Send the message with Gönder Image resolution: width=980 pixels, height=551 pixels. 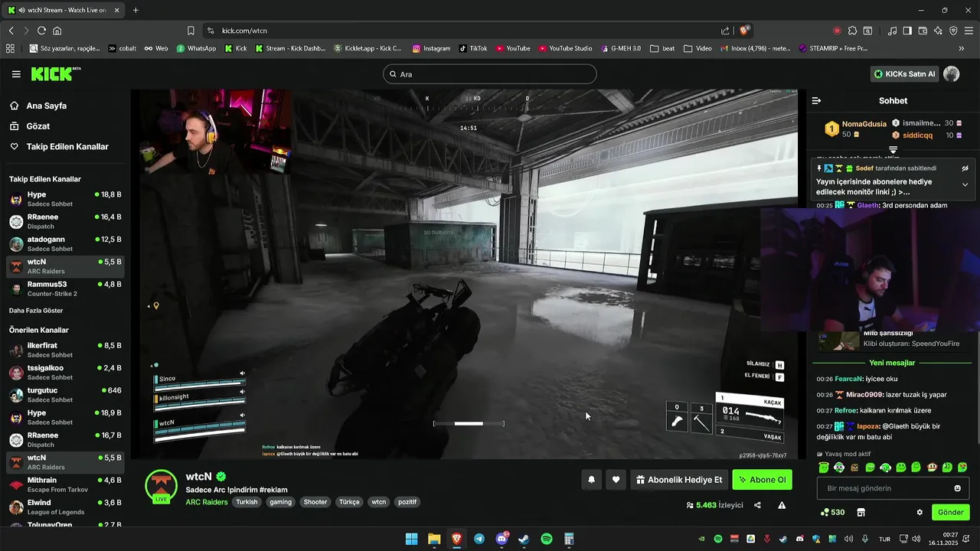[951, 512]
